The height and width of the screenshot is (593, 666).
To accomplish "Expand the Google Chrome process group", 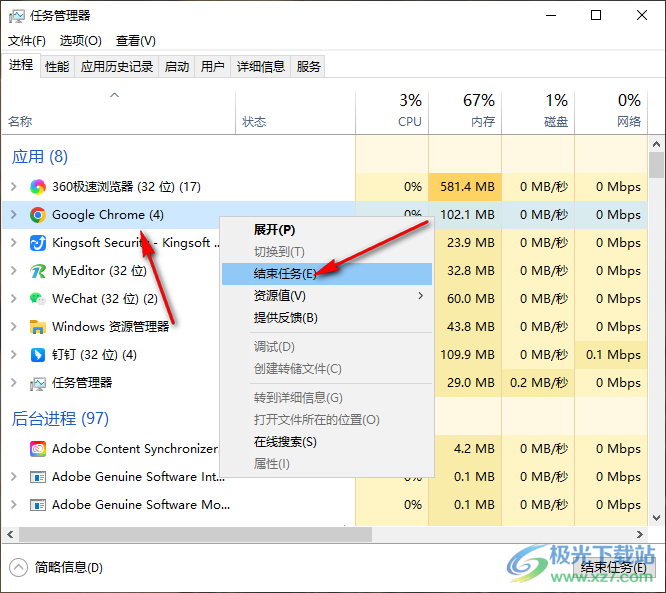I will [14, 215].
